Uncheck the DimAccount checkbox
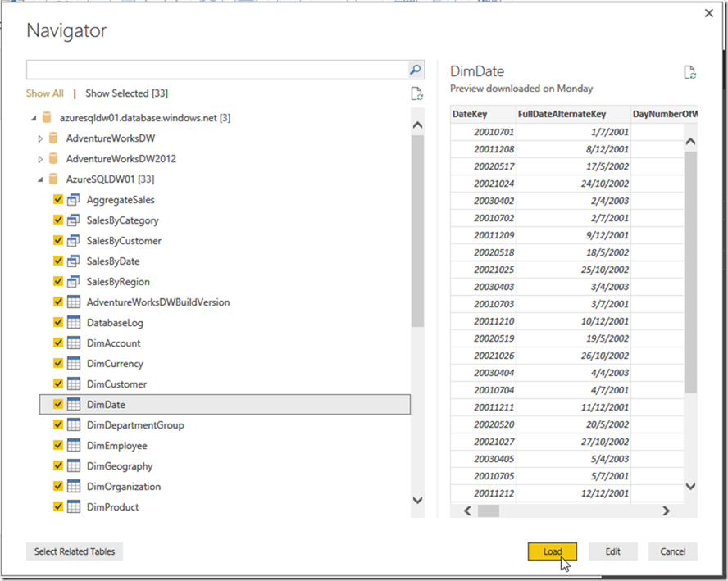Screen dimensions: 728x581 coord(58,343)
